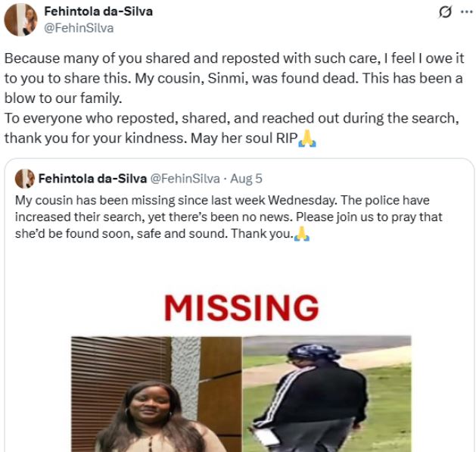The width and height of the screenshot is (476, 452).
Task: Open the CCTV photo of person walking
Action: (x=327, y=394)
